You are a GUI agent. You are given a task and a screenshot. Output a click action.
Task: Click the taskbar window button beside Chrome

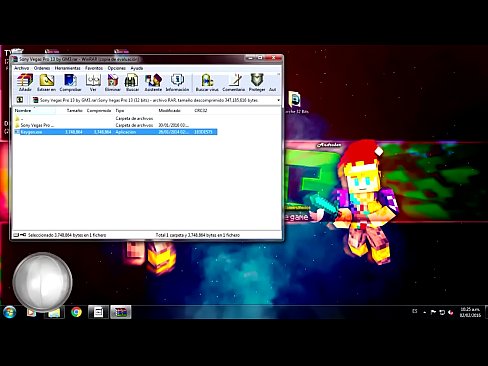click(98, 312)
